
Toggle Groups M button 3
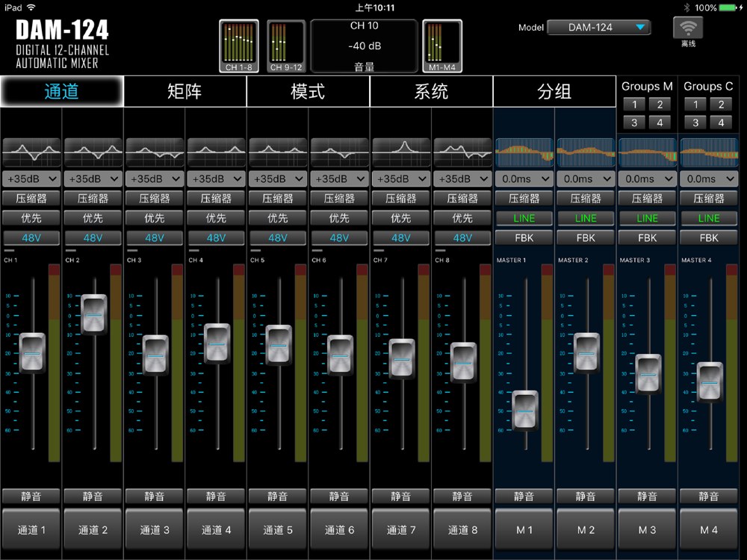click(x=634, y=122)
